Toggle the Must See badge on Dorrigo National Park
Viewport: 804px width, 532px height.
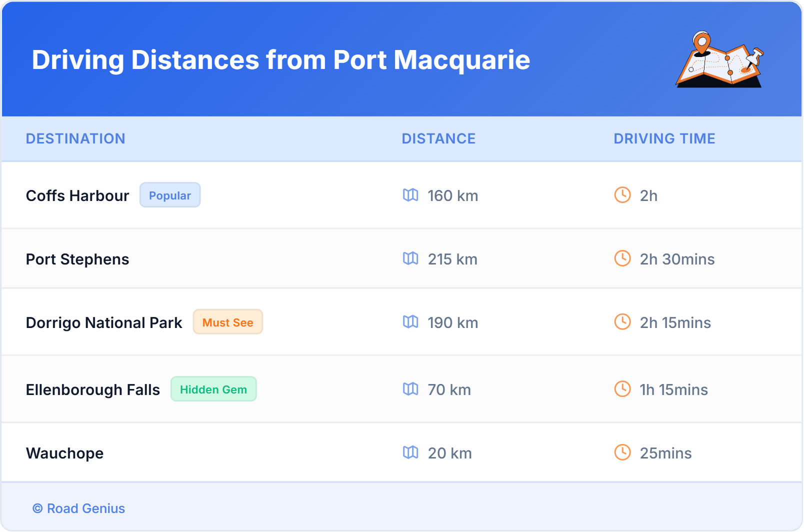point(227,322)
